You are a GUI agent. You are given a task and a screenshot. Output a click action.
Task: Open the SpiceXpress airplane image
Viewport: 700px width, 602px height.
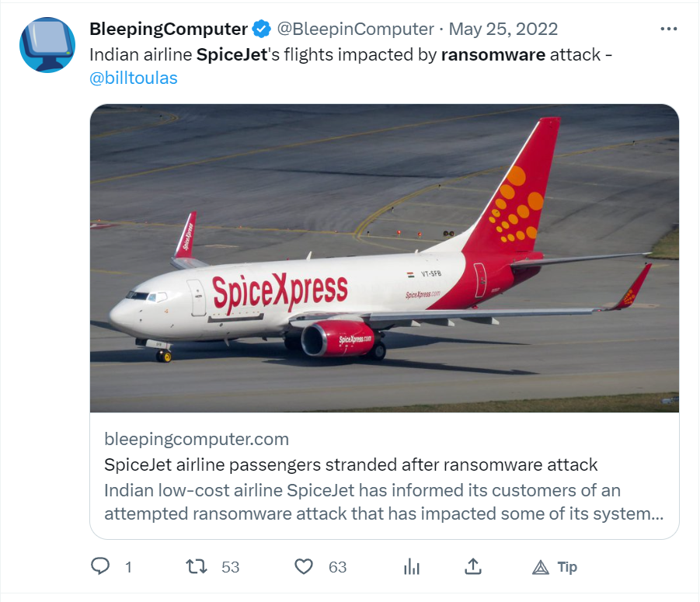[x=385, y=258]
